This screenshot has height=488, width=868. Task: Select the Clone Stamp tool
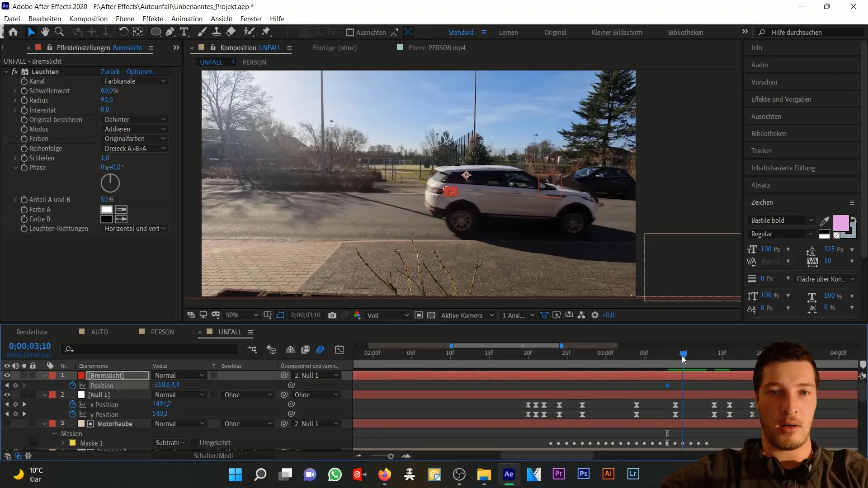(x=217, y=32)
